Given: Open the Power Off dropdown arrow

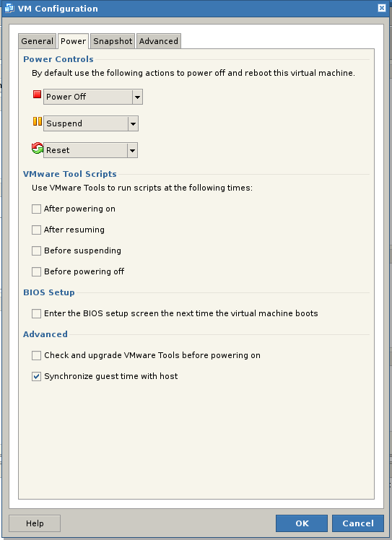Looking at the screenshot, I should click(137, 97).
